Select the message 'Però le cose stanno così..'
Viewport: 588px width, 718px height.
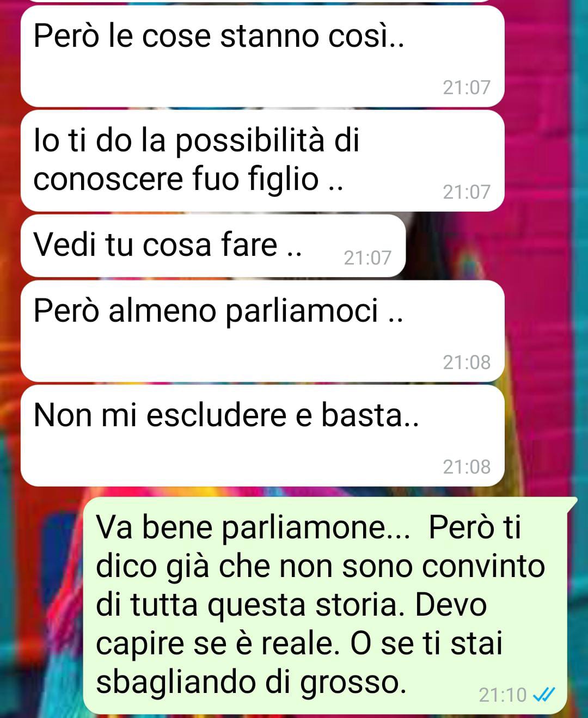tap(262, 56)
